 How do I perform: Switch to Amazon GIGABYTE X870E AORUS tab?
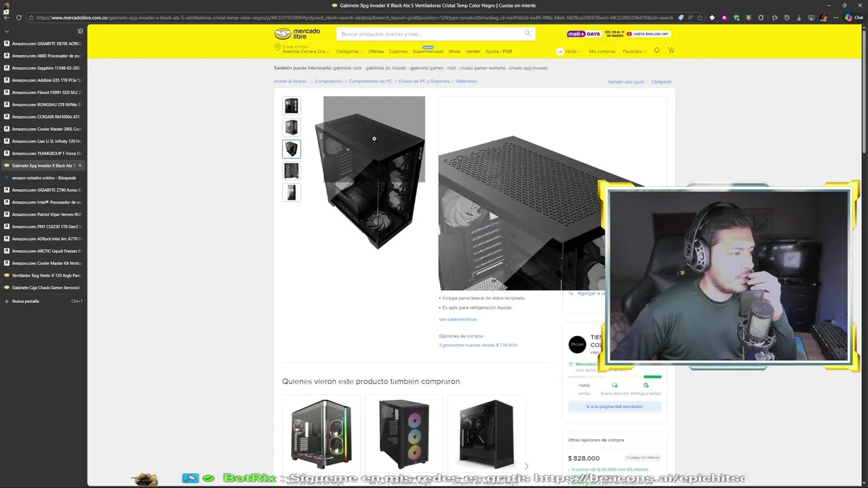click(43, 43)
